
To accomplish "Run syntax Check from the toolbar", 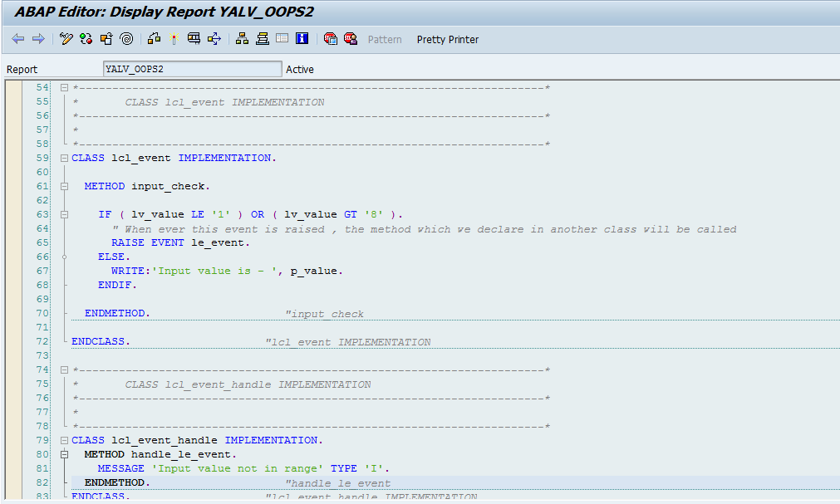I will pyautogui.click(x=155, y=39).
